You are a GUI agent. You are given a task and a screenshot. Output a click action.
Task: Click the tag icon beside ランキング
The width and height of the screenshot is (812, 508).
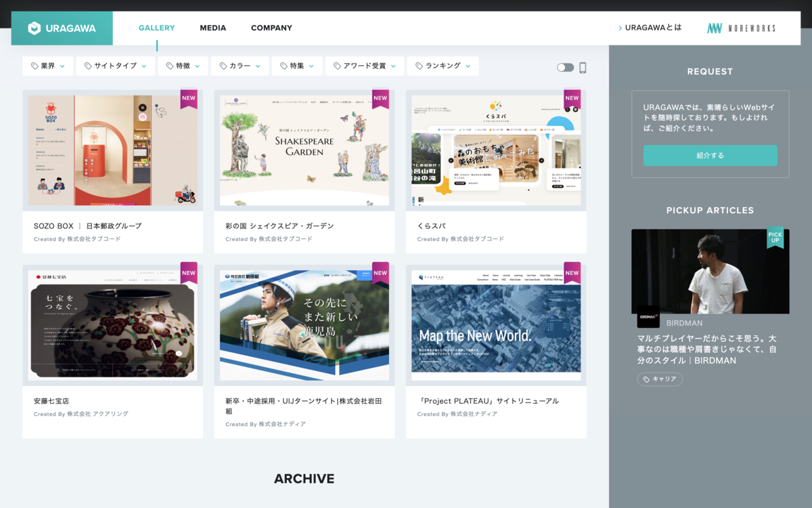pyautogui.click(x=419, y=66)
